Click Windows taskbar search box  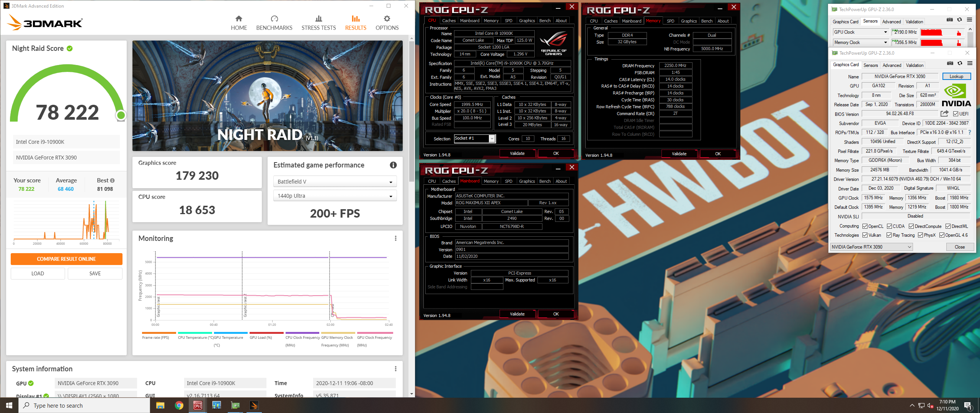pyautogui.click(x=84, y=405)
